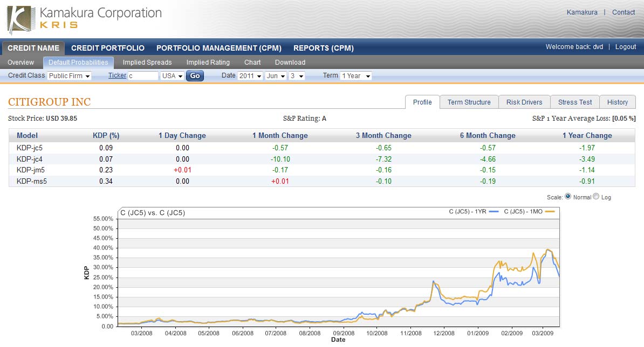Click the -10.10 one month change value
This screenshot has width=644, height=347.
[280, 159]
